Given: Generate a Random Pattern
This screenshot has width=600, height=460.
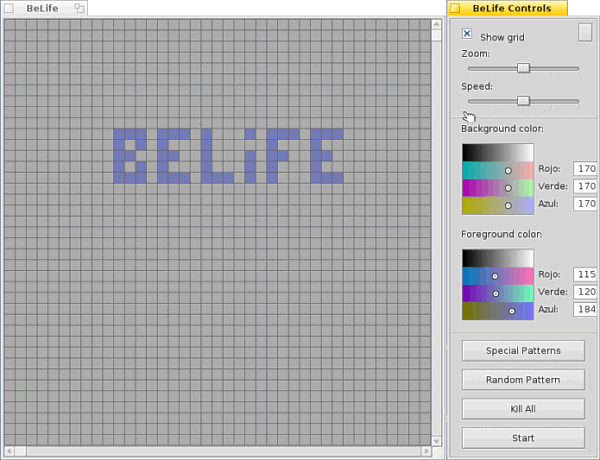Looking at the screenshot, I should pyautogui.click(x=523, y=380).
